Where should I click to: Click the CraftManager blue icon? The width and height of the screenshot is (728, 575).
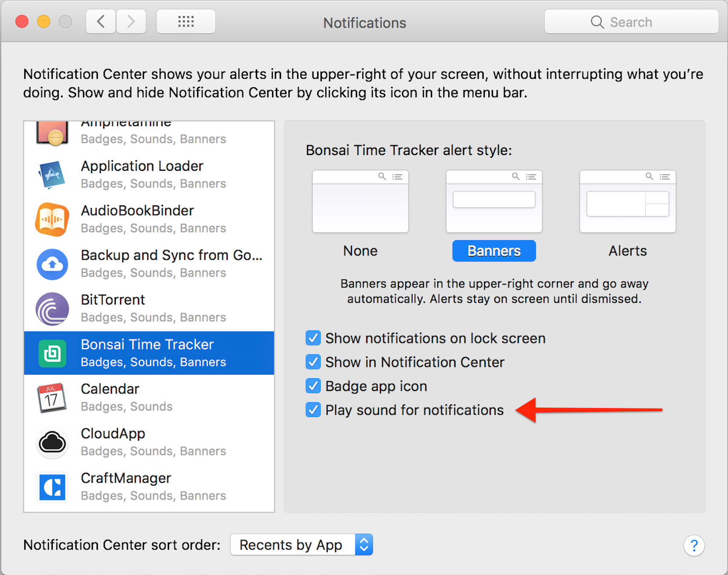(52, 487)
